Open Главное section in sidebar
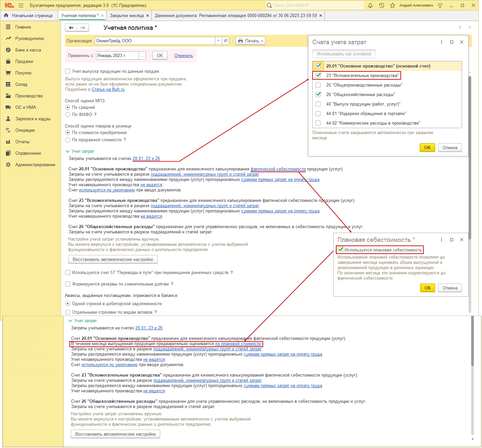 pos(23,27)
